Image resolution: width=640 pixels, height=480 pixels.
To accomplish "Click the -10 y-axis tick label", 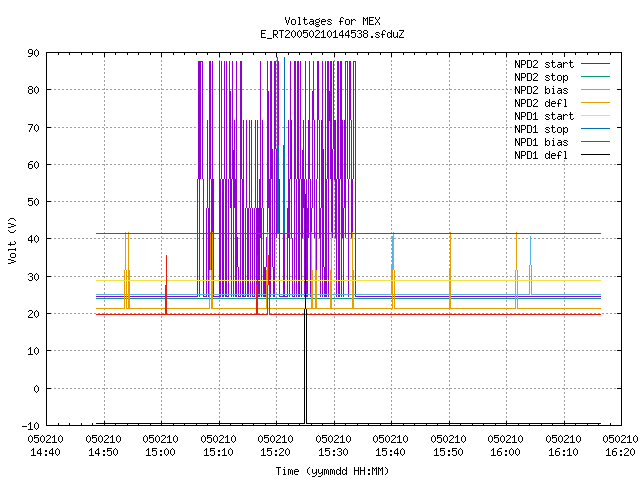I will [31, 426].
